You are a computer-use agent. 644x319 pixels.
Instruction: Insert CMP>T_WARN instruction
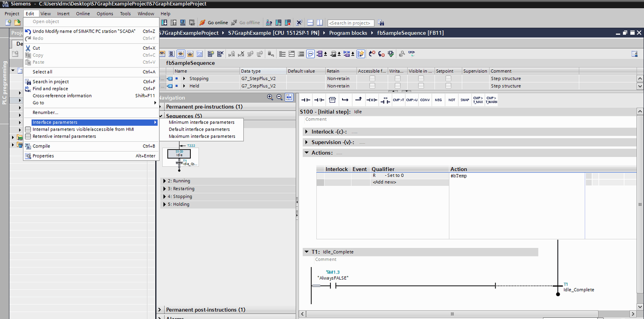click(491, 100)
